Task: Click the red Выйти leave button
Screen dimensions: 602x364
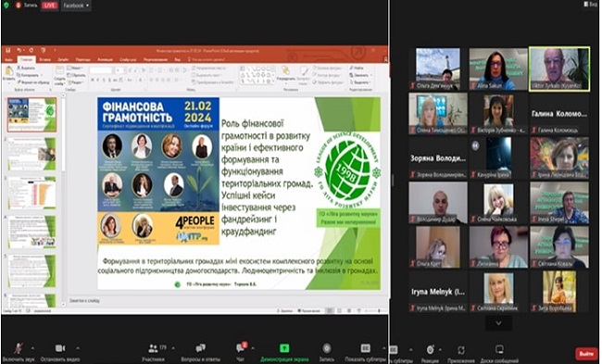Action: [586, 354]
